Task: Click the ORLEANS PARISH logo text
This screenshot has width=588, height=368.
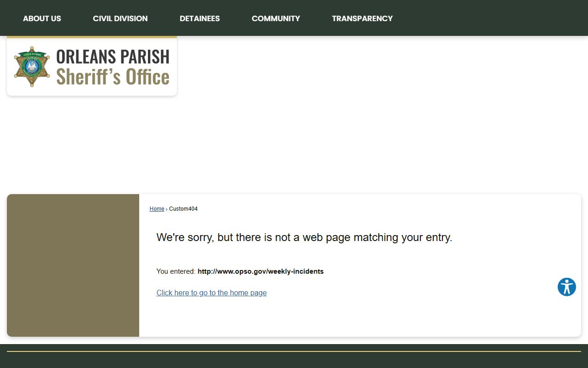Action: pos(113,57)
